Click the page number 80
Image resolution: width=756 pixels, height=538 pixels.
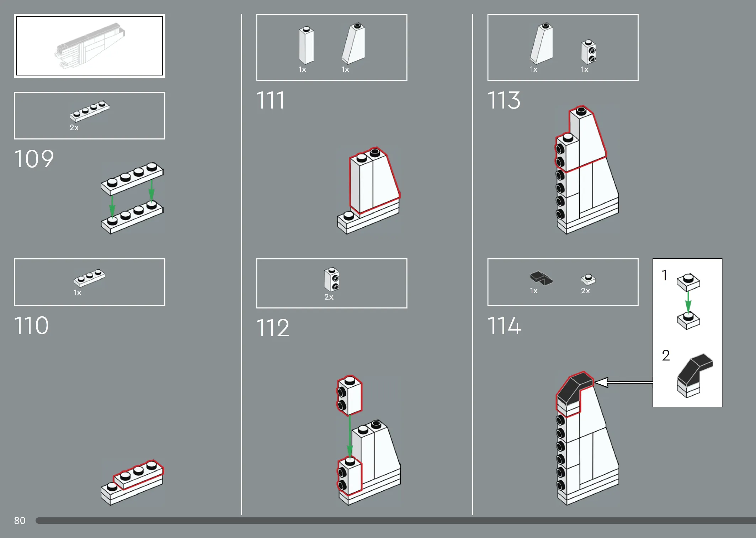(20, 521)
